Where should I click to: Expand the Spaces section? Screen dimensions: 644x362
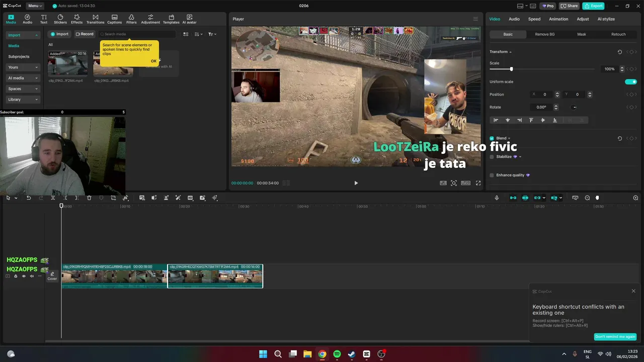tap(23, 89)
